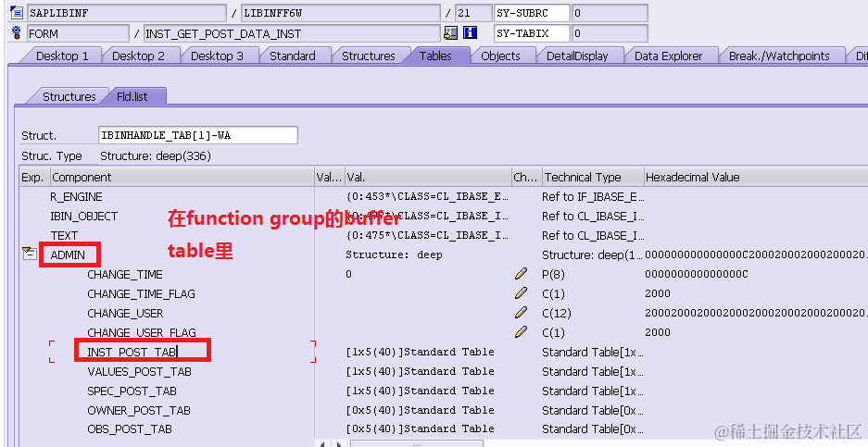Open the DetailDisplay tab
Viewport: 868px width, 447px height.
pos(577,56)
